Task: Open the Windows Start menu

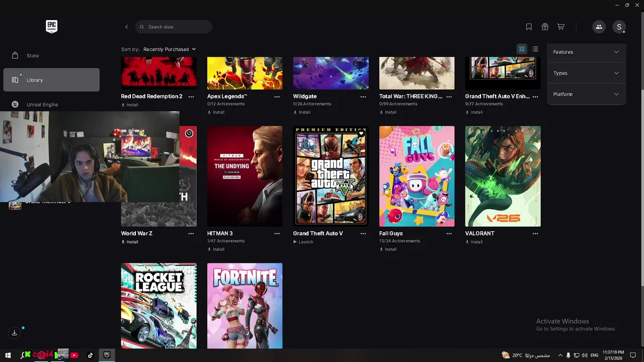Action: click(8, 355)
